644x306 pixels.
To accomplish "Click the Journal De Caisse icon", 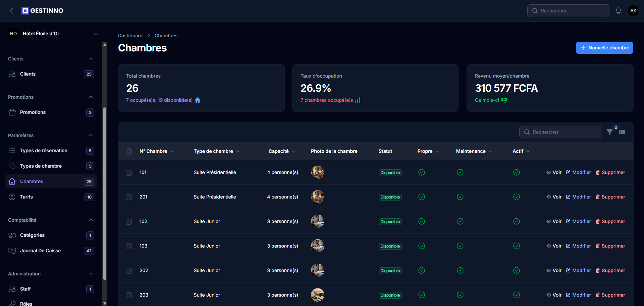I will click(12, 251).
